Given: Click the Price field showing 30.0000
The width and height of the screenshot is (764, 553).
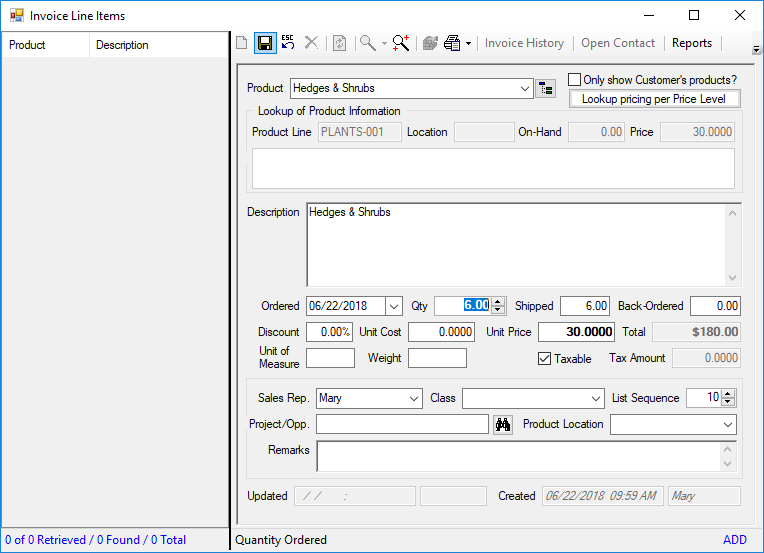Looking at the screenshot, I should tap(697, 132).
